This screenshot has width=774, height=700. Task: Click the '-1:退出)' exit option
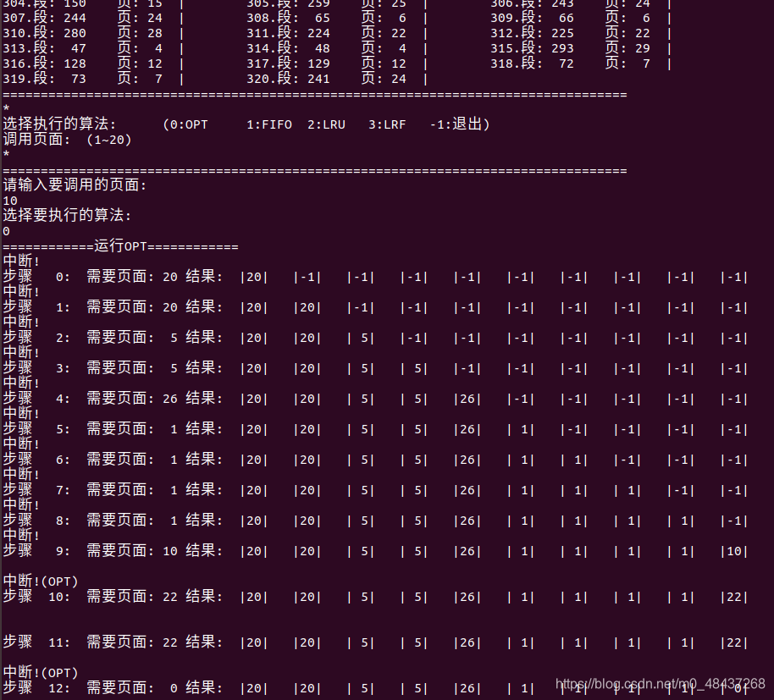click(x=460, y=124)
